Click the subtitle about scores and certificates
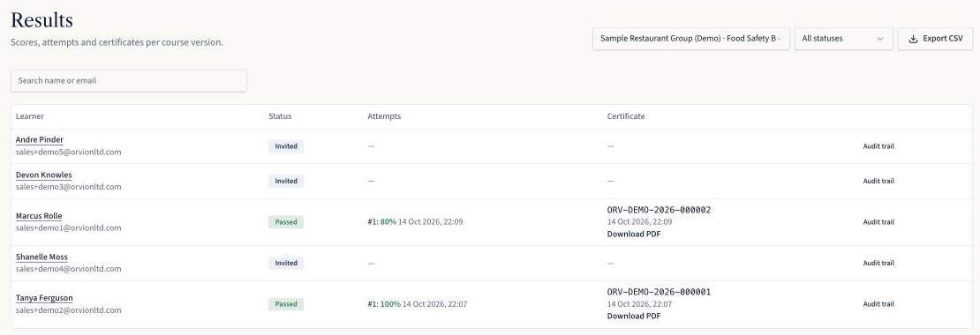Image resolution: width=980 pixels, height=335 pixels. (117, 43)
